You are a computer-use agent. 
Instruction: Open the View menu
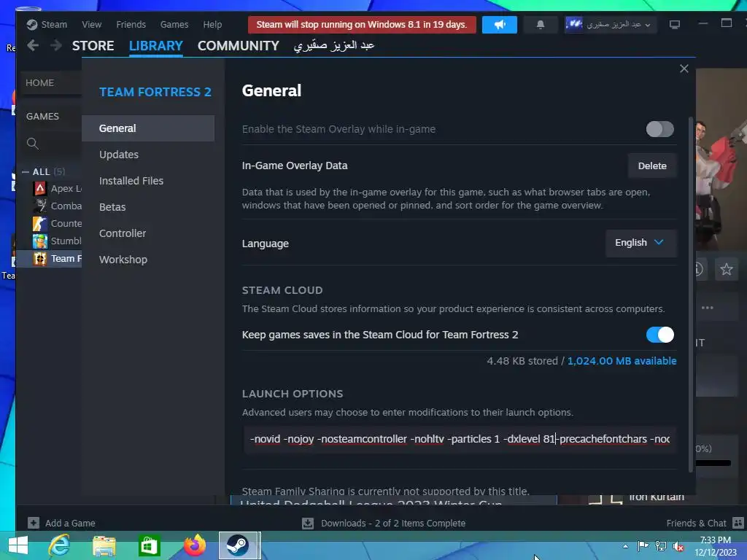pyautogui.click(x=91, y=24)
